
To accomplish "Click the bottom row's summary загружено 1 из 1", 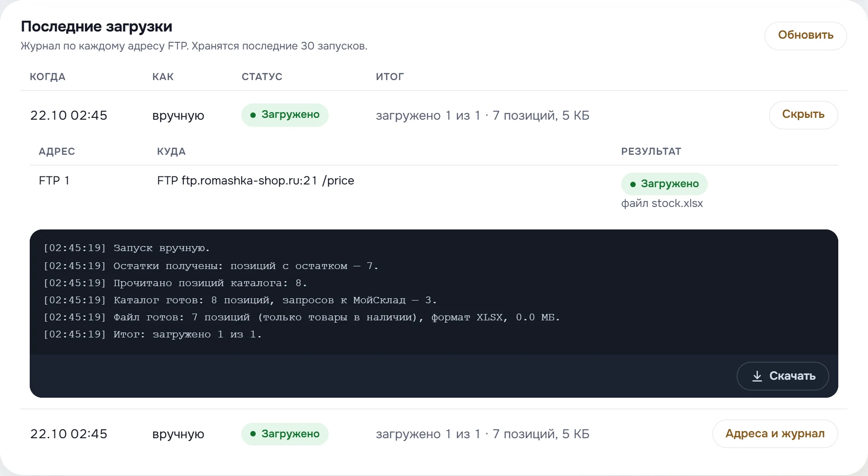I will 483,434.
